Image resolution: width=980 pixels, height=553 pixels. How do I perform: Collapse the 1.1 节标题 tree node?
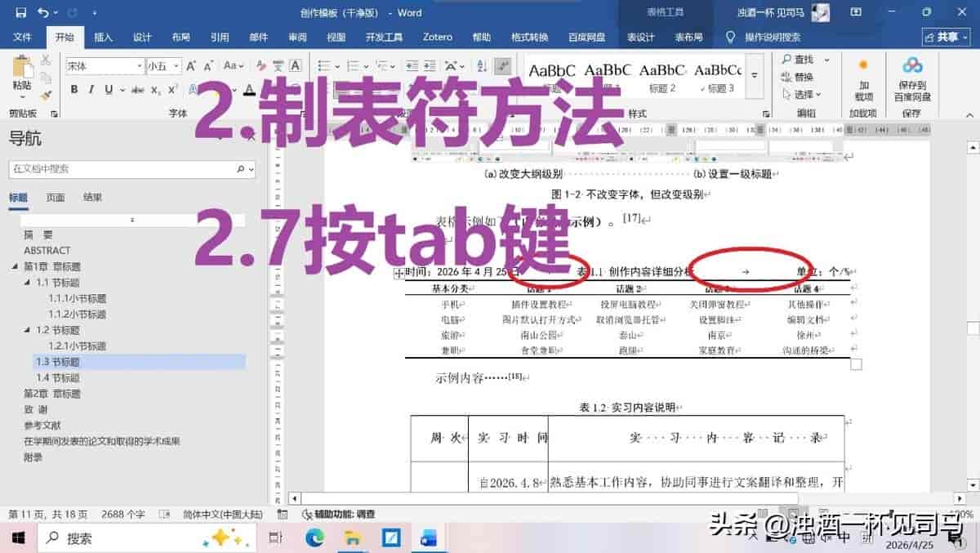pyautogui.click(x=27, y=283)
